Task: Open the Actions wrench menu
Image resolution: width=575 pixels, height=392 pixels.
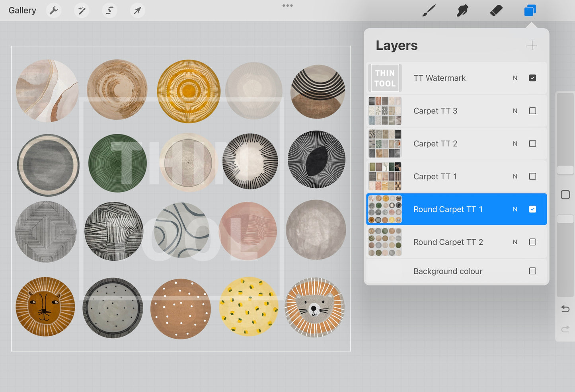Action: pyautogui.click(x=54, y=10)
